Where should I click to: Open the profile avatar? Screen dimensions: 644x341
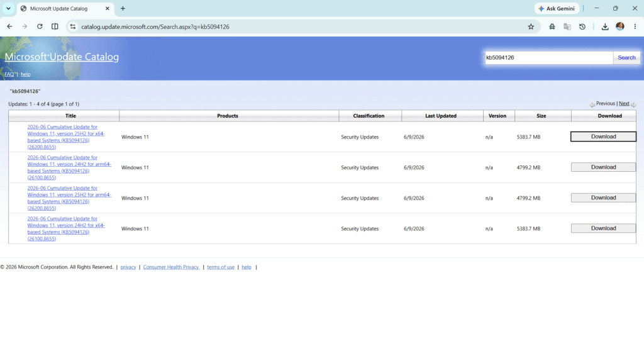(619, 26)
